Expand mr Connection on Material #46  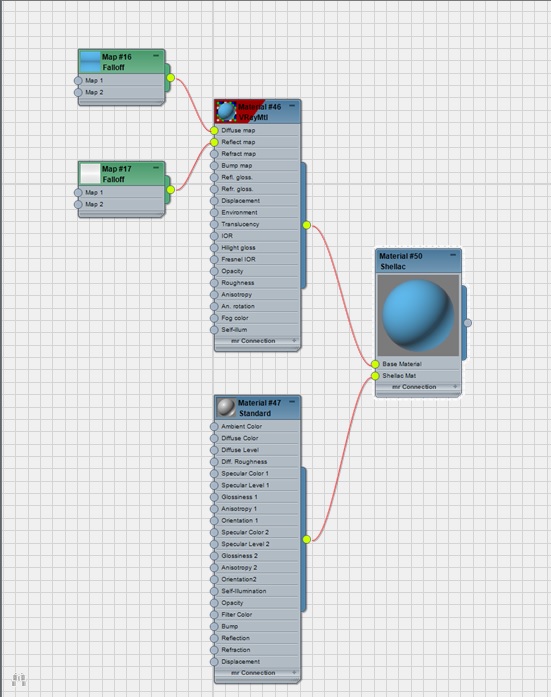click(294, 341)
